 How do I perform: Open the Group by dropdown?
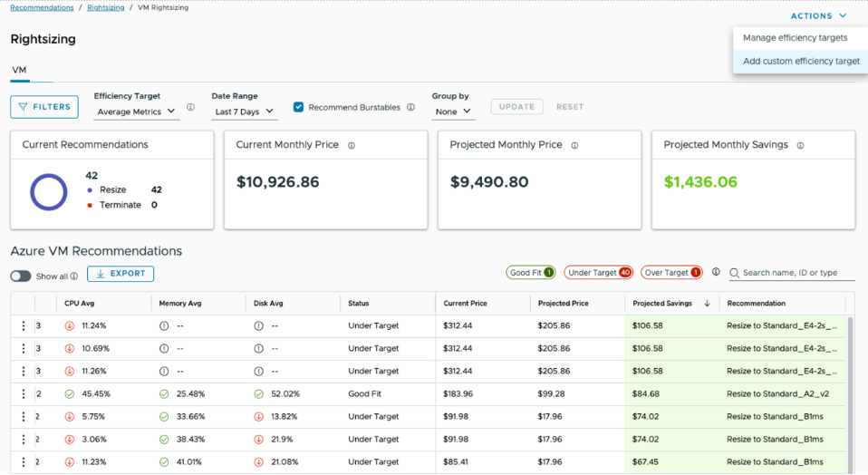(x=453, y=111)
